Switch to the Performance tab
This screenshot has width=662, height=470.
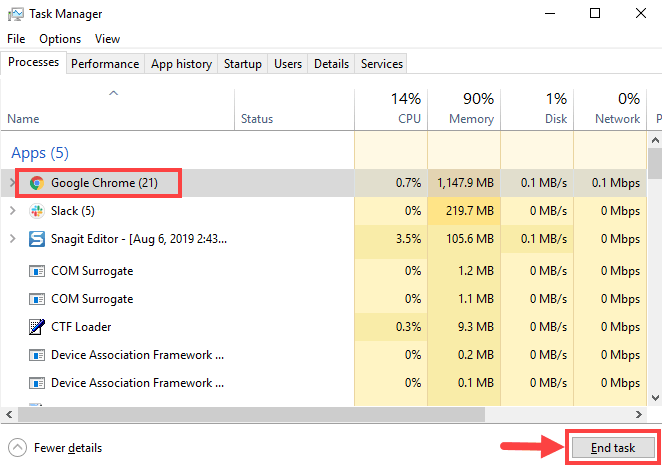coord(105,64)
